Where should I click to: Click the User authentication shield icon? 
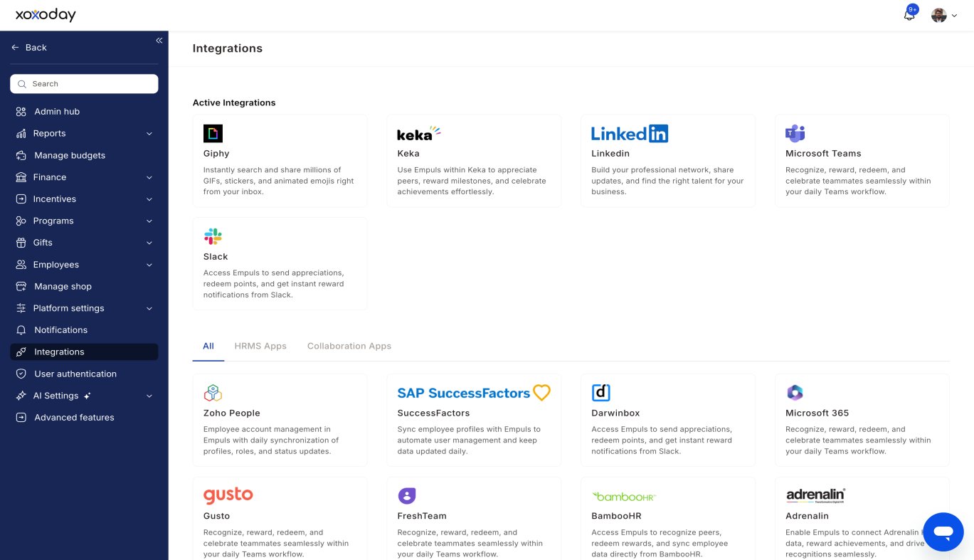(21, 374)
